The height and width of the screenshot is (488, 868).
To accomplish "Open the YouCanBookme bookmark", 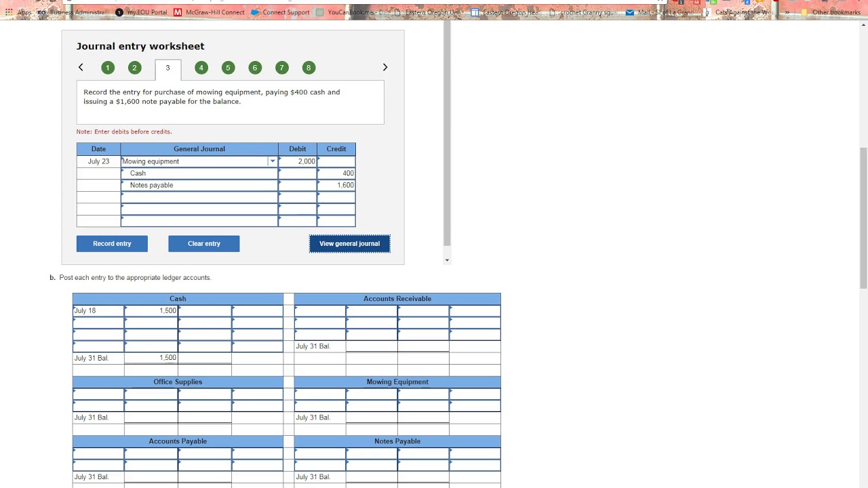I will (350, 12).
